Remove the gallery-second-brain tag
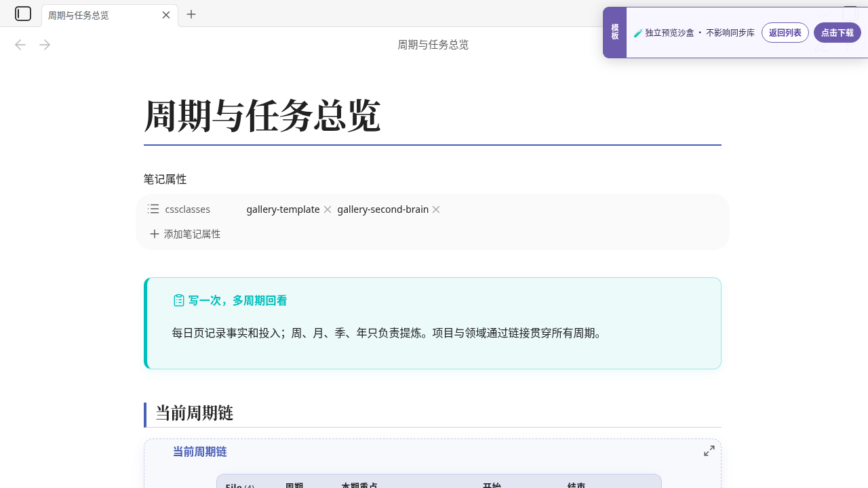 tap(436, 209)
